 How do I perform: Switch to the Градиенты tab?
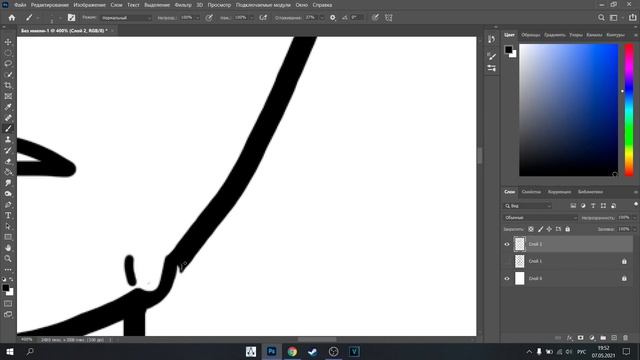555,35
